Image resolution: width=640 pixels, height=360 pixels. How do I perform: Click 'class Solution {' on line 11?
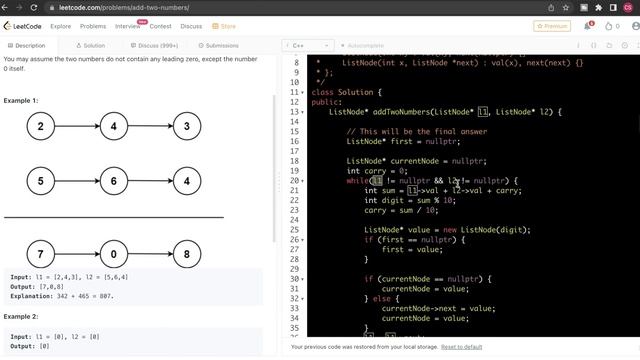coord(347,92)
